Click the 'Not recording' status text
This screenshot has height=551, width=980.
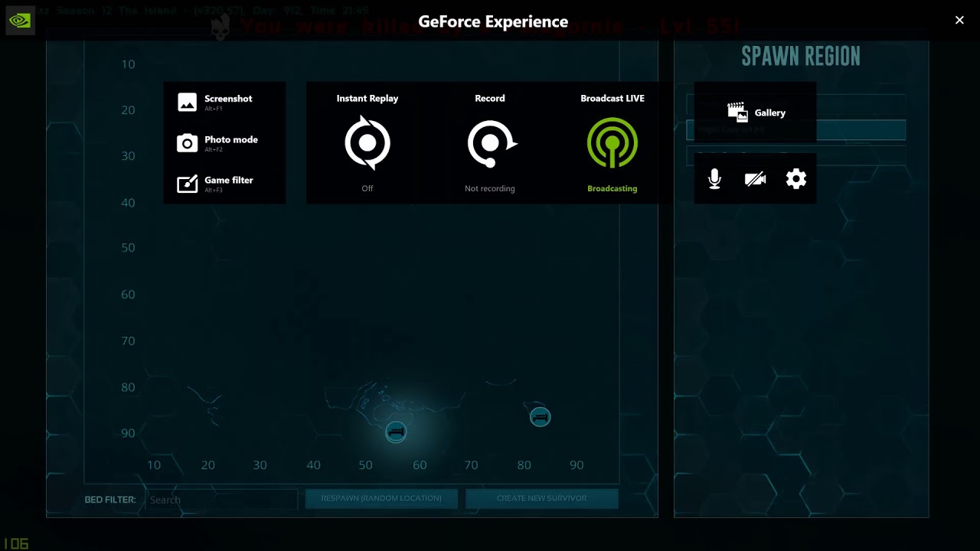490,188
